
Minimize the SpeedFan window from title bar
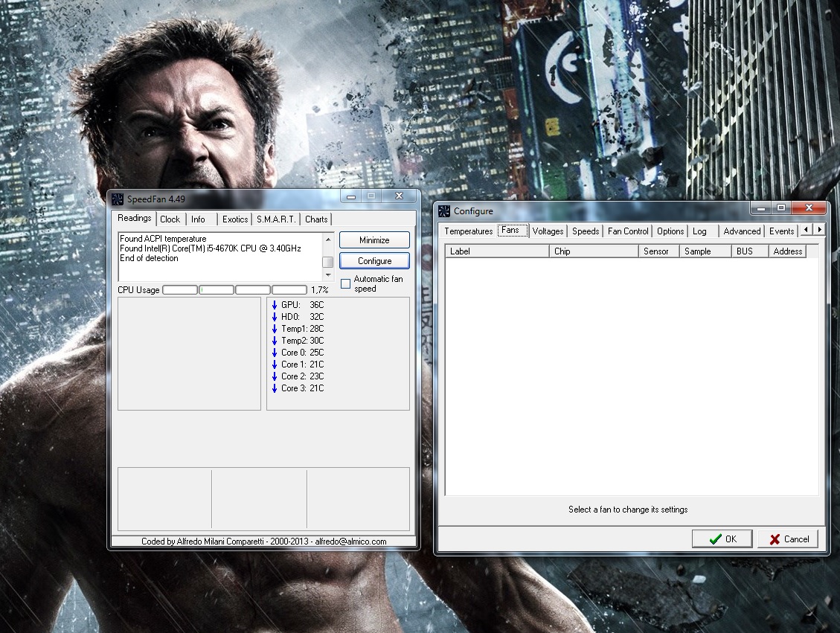click(351, 196)
